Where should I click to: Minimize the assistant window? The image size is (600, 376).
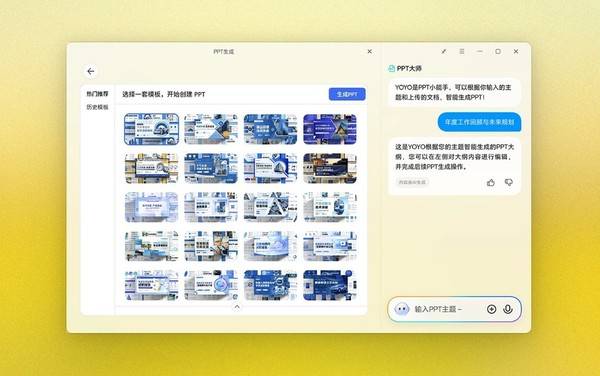pyautogui.click(x=480, y=51)
